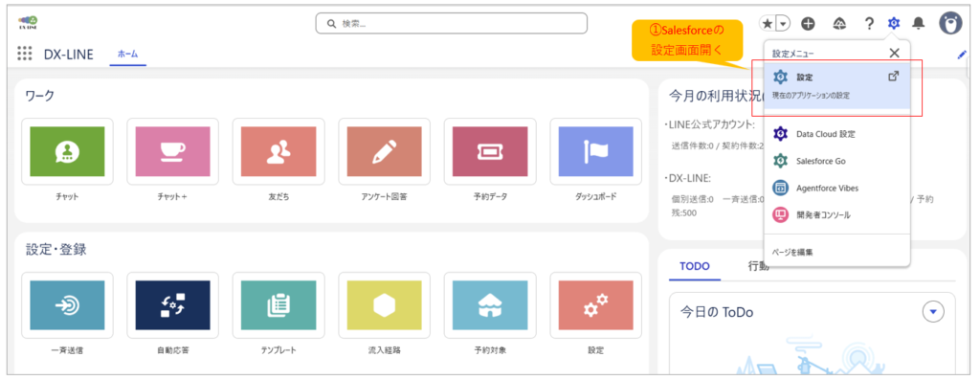Click the global actions plus icon

tap(808, 24)
